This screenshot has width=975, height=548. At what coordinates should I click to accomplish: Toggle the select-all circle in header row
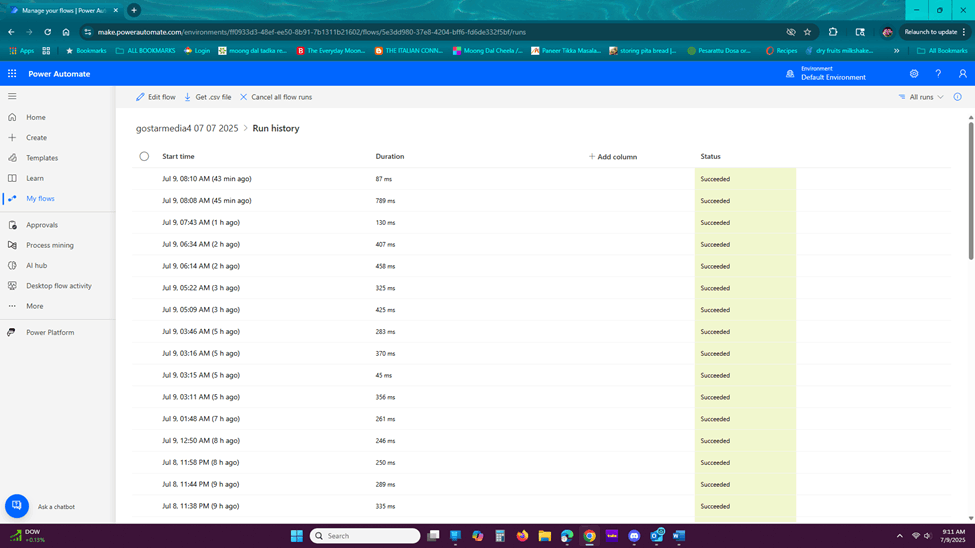(x=144, y=156)
